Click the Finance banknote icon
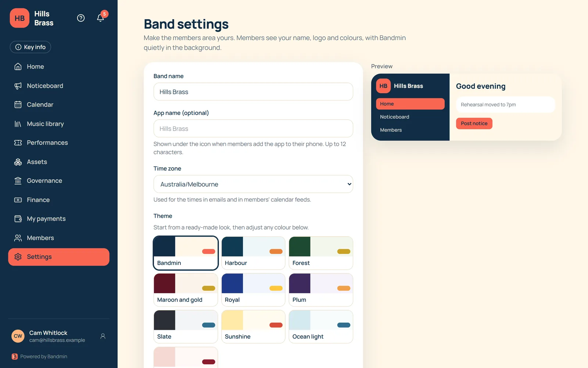Viewport: 588px width, 368px height. tap(18, 200)
